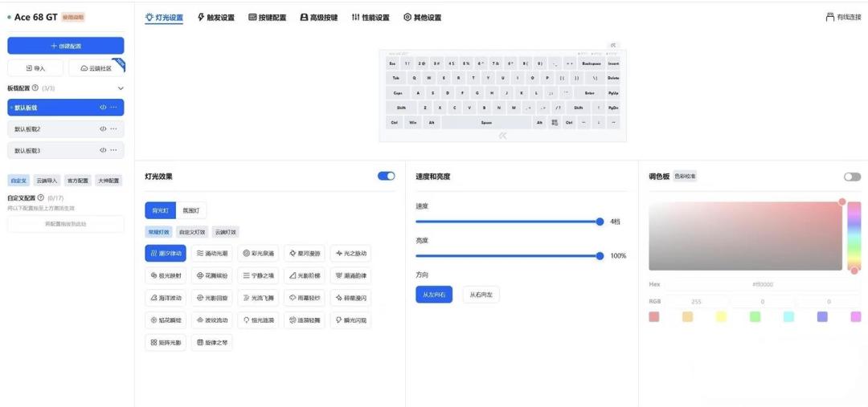Select the 云端灯效 sub-tab
The height and width of the screenshot is (407, 868).
pos(226,232)
